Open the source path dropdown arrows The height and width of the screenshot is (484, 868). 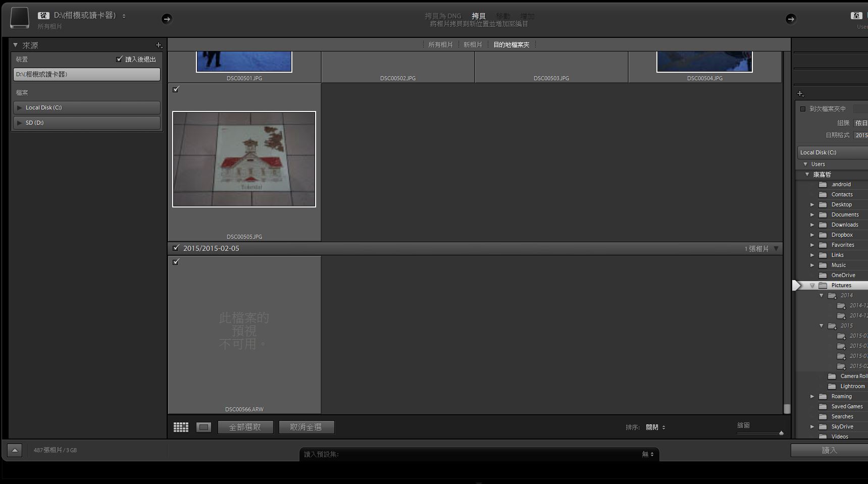124,16
